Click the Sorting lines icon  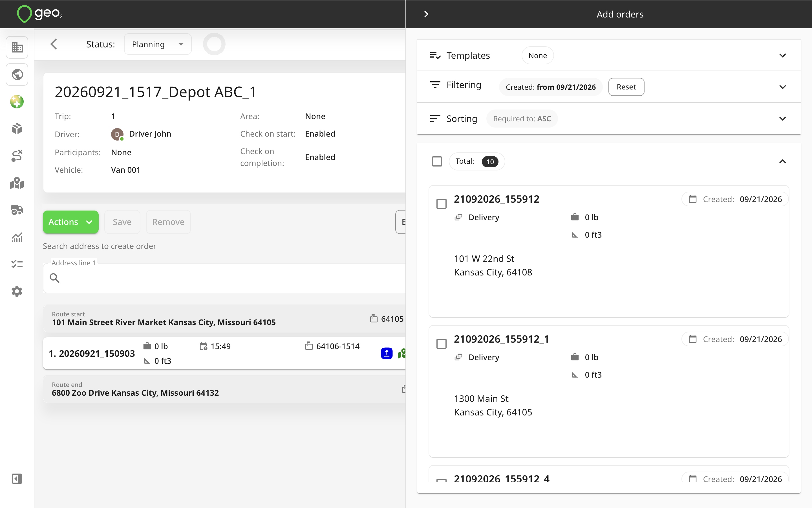pyautogui.click(x=435, y=119)
